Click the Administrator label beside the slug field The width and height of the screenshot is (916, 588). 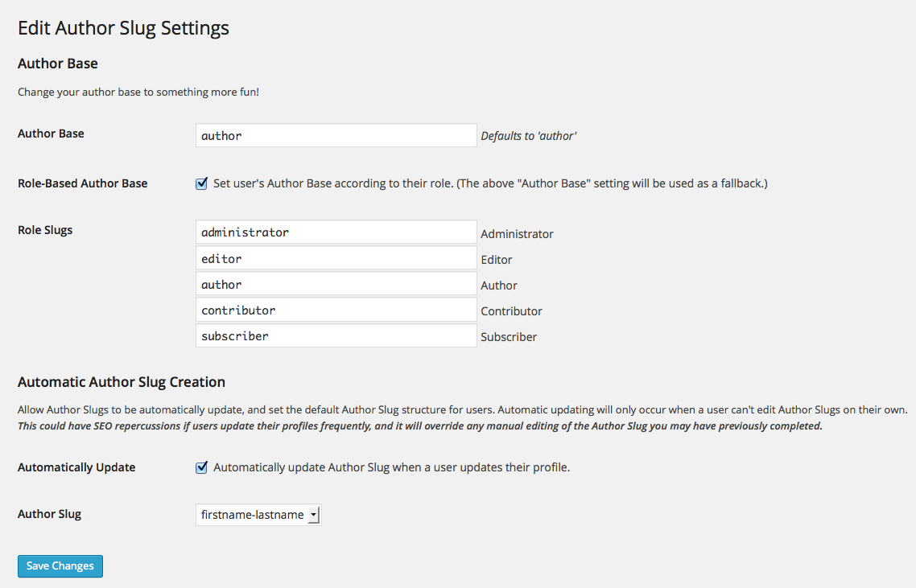click(517, 234)
